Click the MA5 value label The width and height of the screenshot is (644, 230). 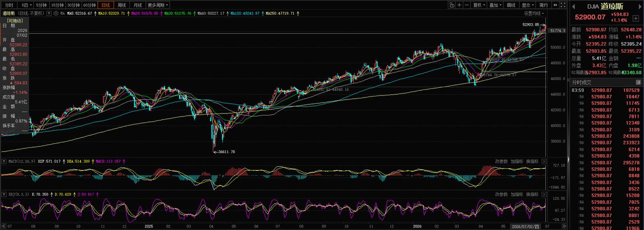tap(79, 13)
